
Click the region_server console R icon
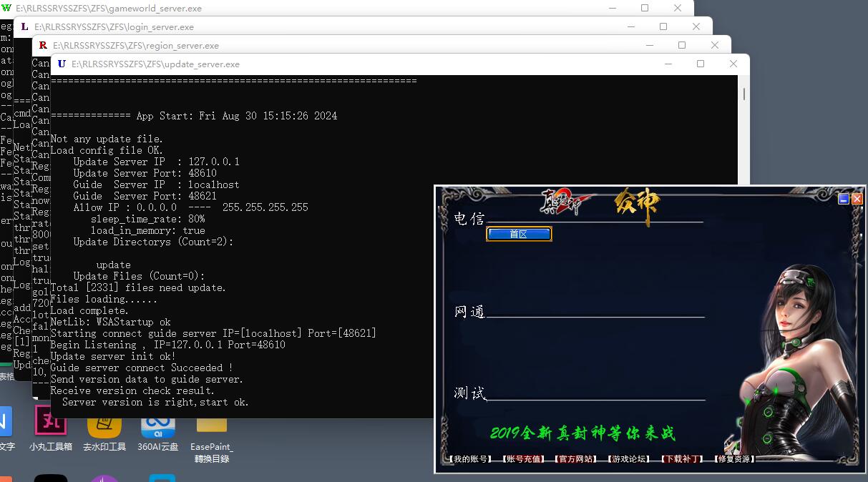click(43, 45)
